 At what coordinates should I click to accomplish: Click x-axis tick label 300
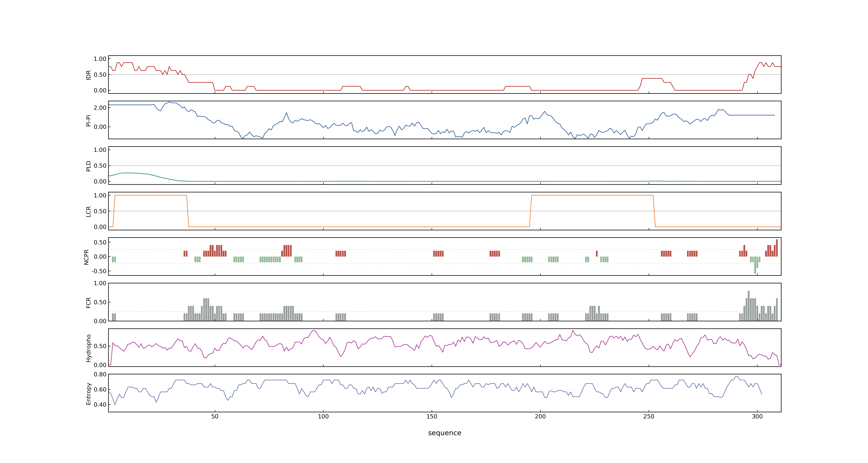coord(757,416)
